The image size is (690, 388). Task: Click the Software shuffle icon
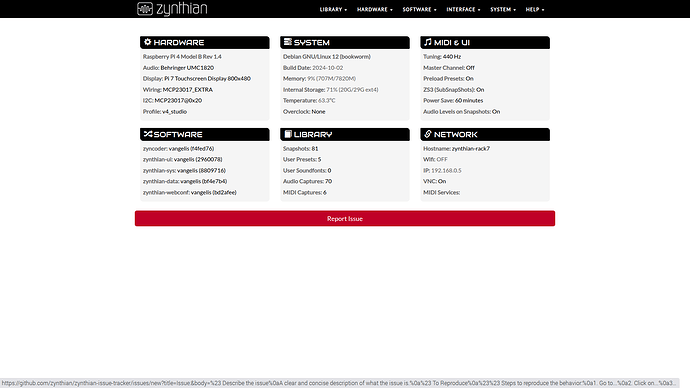pyautogui.click(x=148, y=134)
